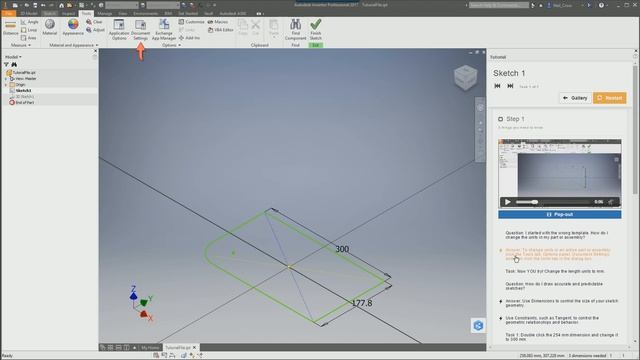The width and height of the screenshot is (640, 360).
Task: Open the VBA Editor
Action: pyautogui.click(x=221, y=30)
